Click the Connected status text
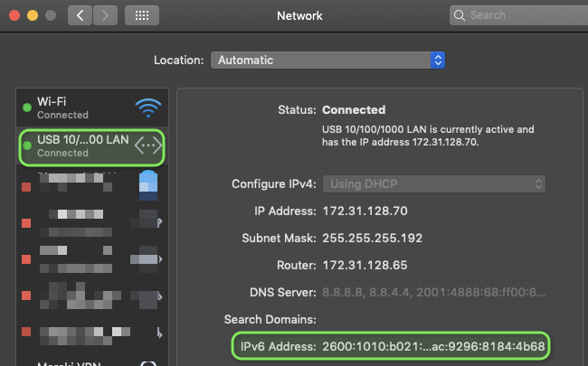588x366 pixels. pyautogui.click(x=354, y=110)
